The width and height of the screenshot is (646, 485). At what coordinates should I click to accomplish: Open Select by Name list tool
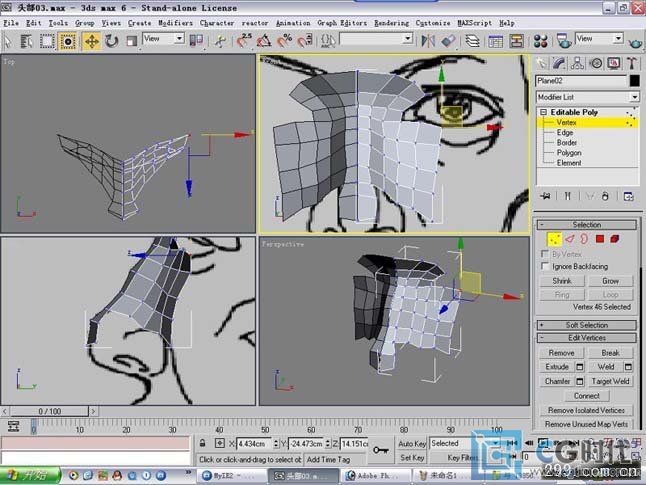[27, 41]
